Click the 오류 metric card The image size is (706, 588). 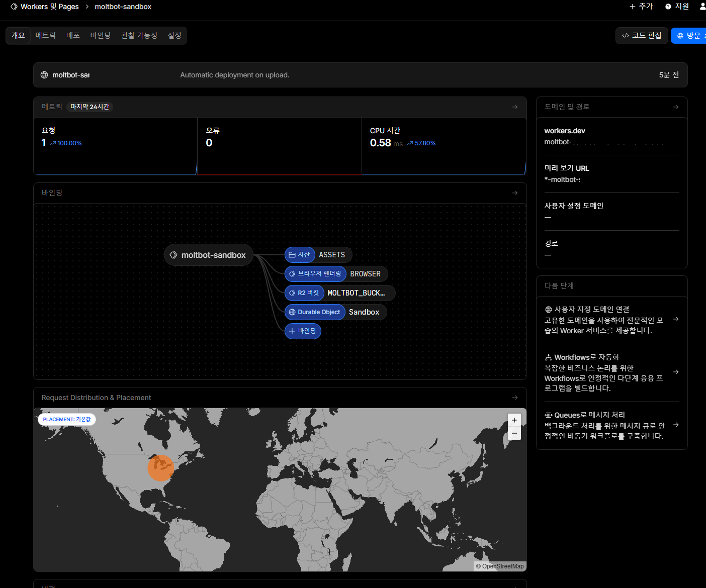coord(280,146)
